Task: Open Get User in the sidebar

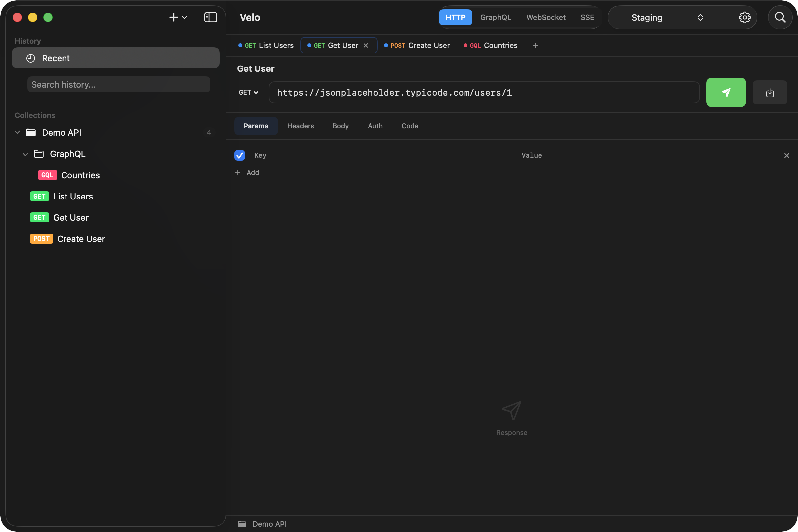Action: (71, 218)
